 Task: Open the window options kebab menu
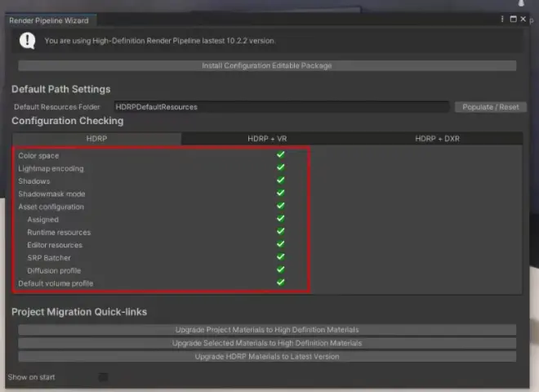502,19
